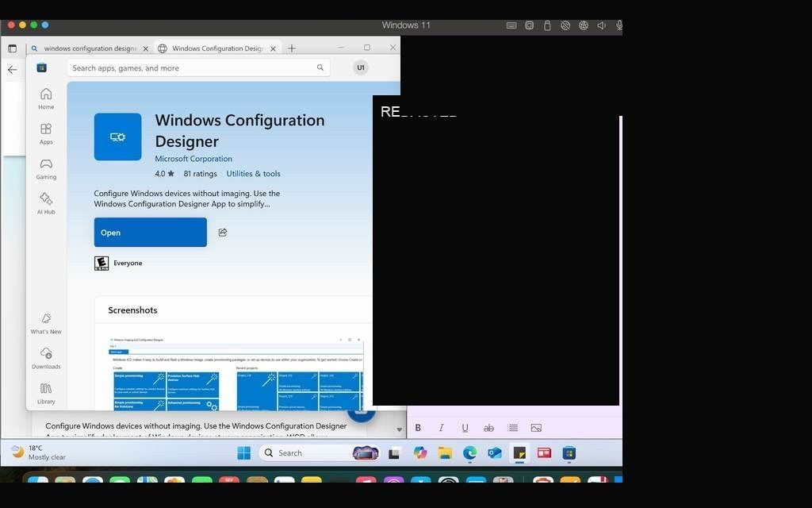Open Downloads in the Store sidebar
Viewport: 812px width, 508px height.
(46, 358)
